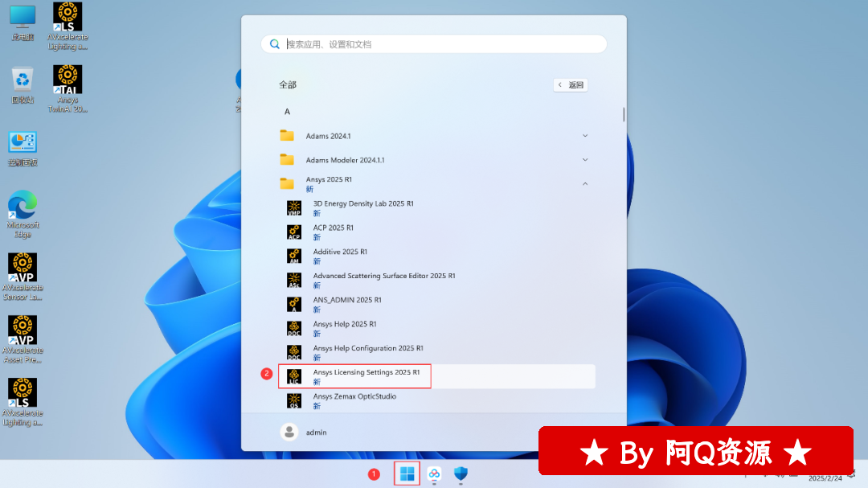Click the Adams 2024.1 label
The image size is (868, 488).
tap(328, 136)
